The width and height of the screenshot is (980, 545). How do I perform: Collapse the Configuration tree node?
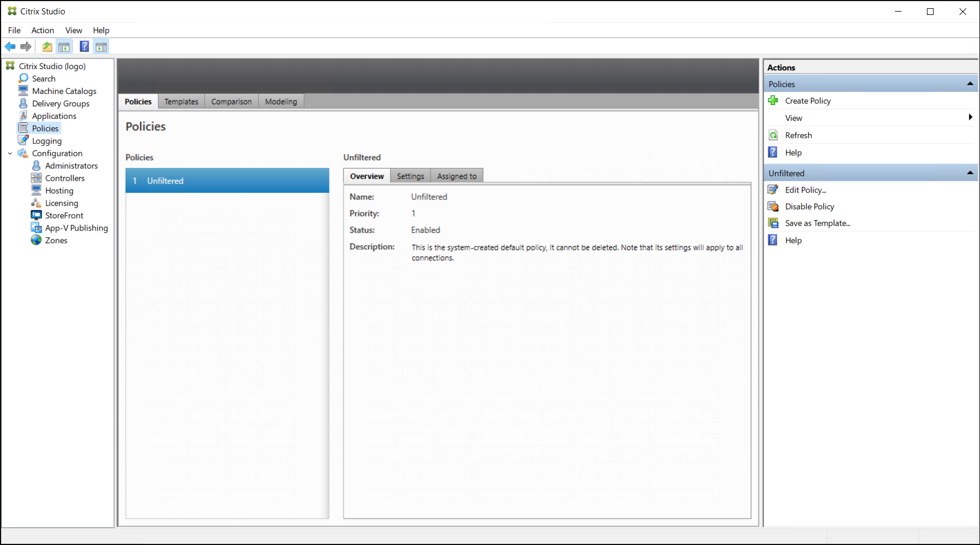[x=10, y=153]
